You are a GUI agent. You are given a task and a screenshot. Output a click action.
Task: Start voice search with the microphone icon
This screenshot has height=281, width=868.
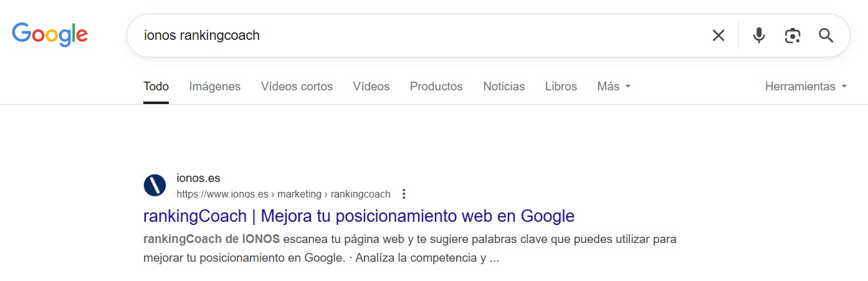(x=758, y=36)
